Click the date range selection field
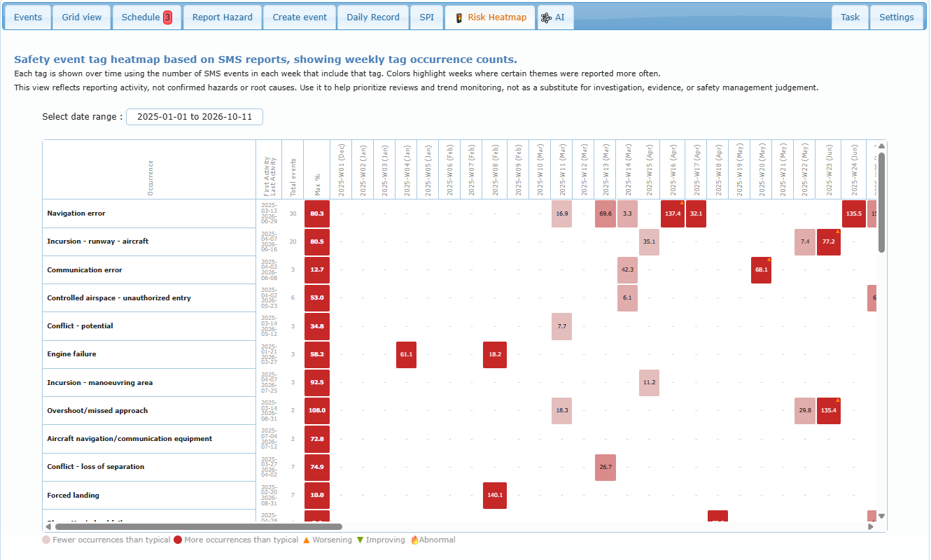The height and width of the screenshot is (560, 931). pyautogui.click(x=195, y=117)
